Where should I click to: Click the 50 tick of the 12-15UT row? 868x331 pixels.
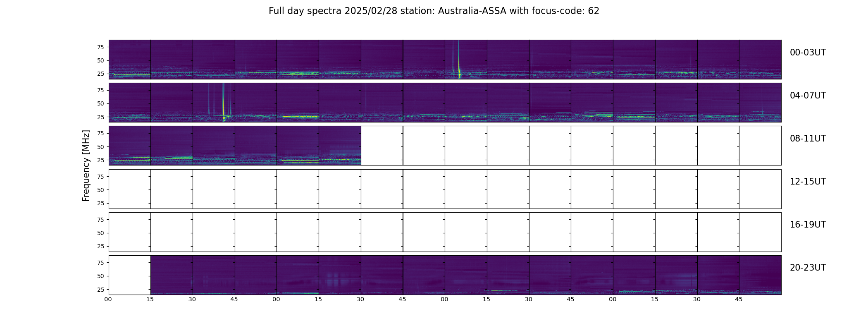click(100, 190)
